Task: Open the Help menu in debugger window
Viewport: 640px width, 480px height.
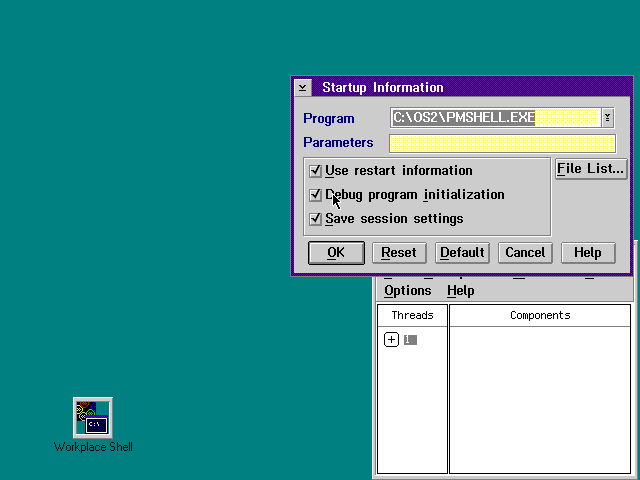Action: (460, 291)
